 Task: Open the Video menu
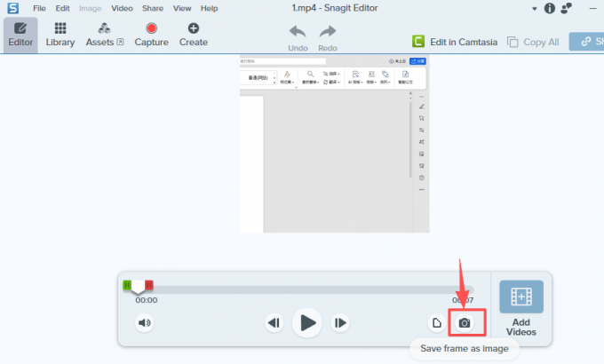[122, 8]
